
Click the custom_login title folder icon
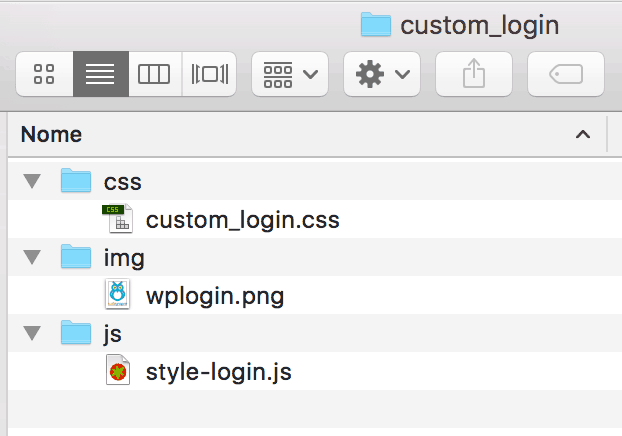(x=376, y=24)
